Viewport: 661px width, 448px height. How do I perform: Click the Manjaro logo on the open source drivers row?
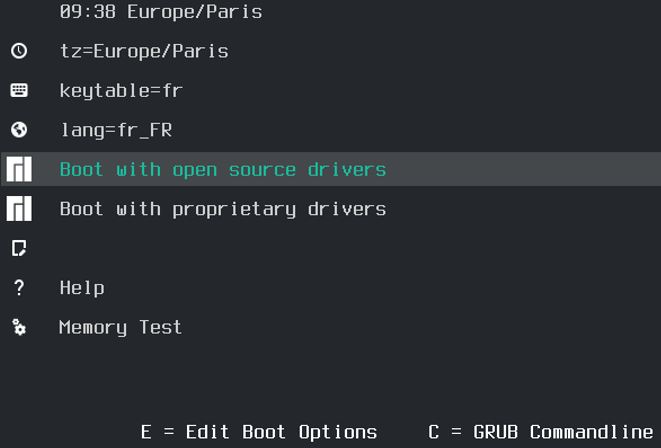(x=19, y=170)
